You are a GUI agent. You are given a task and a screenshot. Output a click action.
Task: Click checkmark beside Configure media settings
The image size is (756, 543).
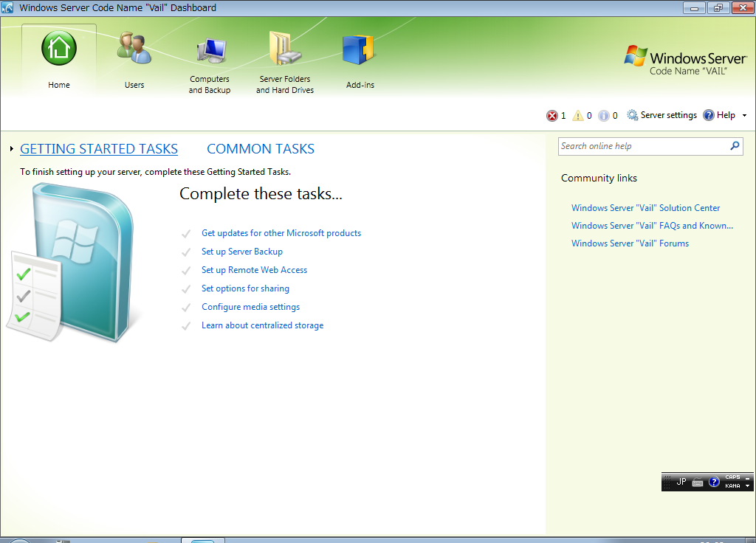pos(186,308)
